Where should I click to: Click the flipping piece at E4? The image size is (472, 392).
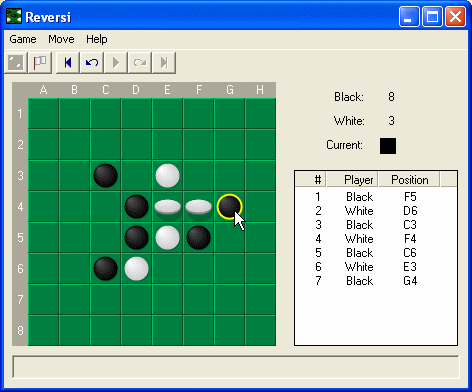(x=167, y=207)
